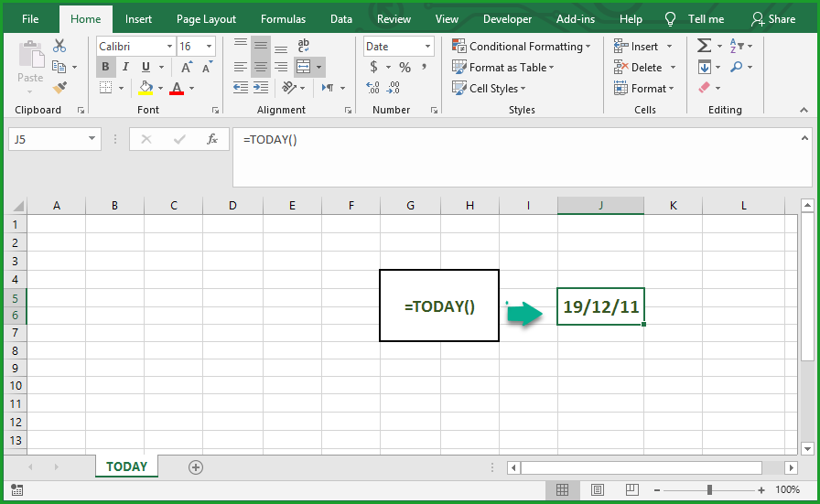
Task: Click the Cut scissors icon
Action: [x=59, y=46]
